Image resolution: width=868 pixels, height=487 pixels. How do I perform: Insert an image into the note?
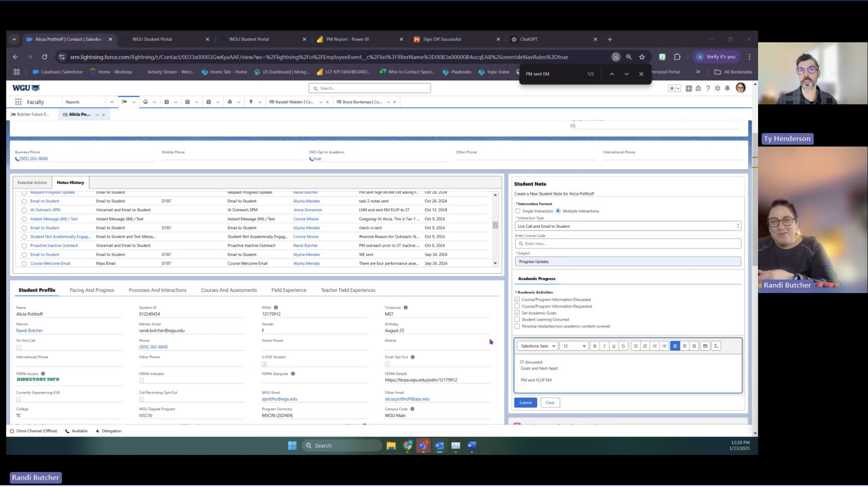click(x=705, y=346)
